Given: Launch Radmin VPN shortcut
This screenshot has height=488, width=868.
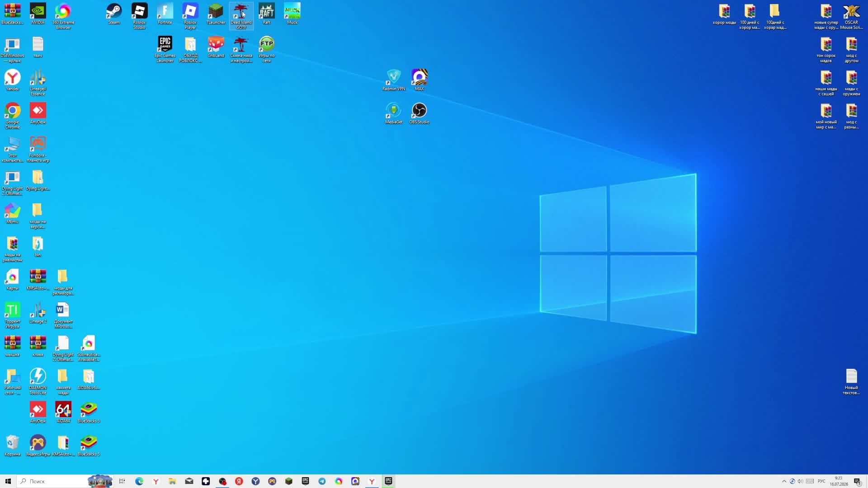Looking at the screenshot, I should coord(394,80).
